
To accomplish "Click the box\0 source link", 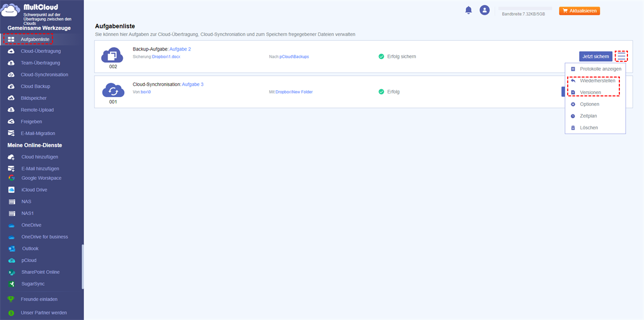I will [x=146, y=92].
